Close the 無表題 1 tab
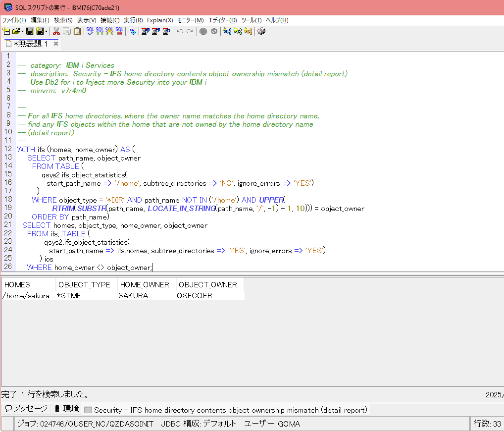The width and height of the screenshot is (504, 432). pyautogui.click(x=56, y=44)
